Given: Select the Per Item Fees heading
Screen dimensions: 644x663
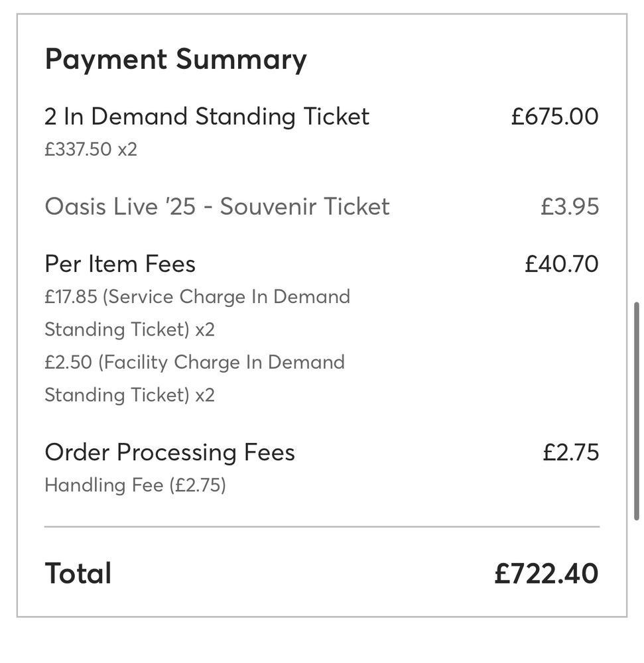Looking at the screenshot, I should [120, 264].
